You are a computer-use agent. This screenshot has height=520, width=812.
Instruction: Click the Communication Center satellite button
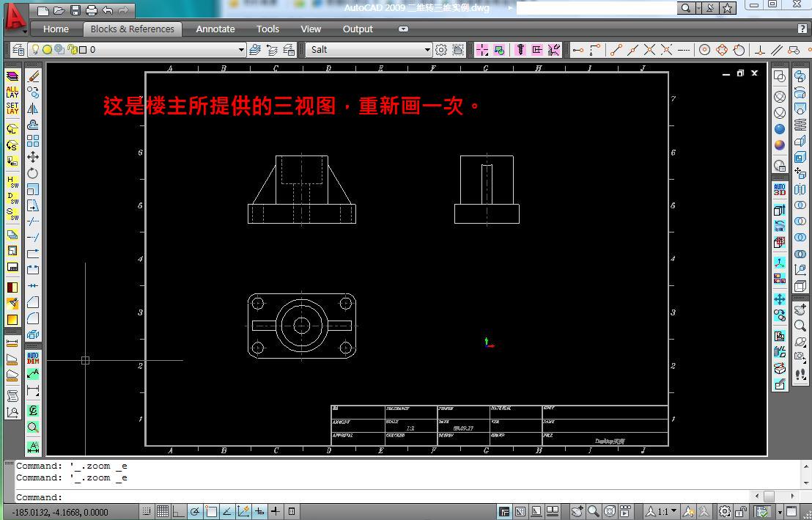pyautogui.click(x=711, y=8)
